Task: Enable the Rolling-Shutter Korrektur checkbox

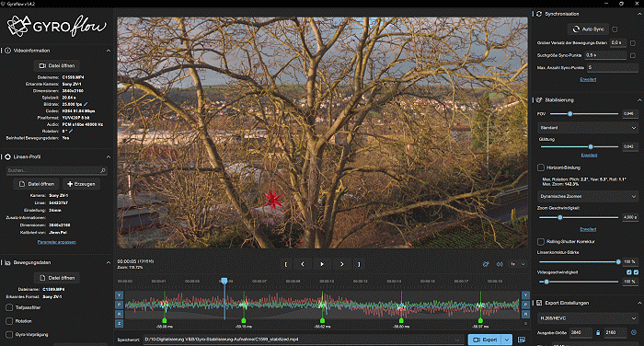Action: pos(541,242)
